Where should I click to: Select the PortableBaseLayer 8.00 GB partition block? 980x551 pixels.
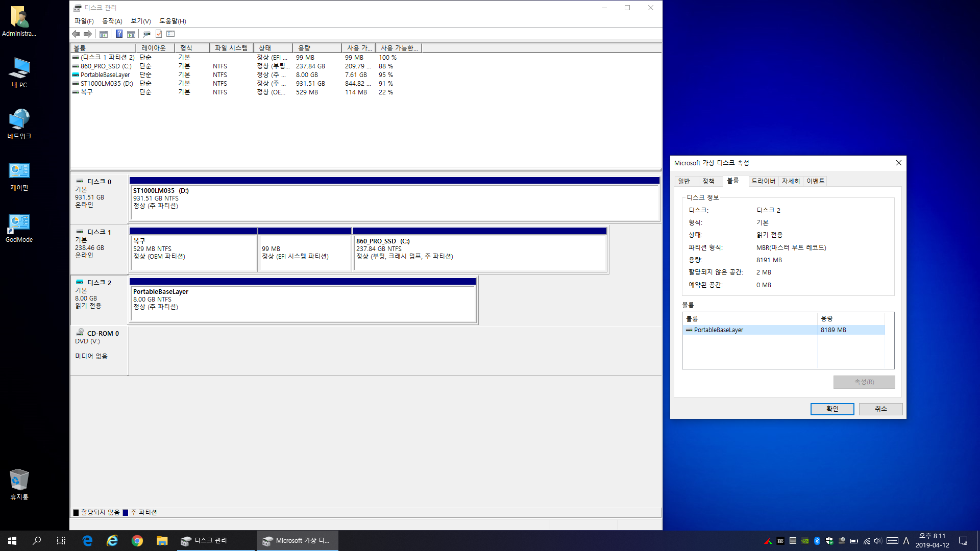[303, 300]
